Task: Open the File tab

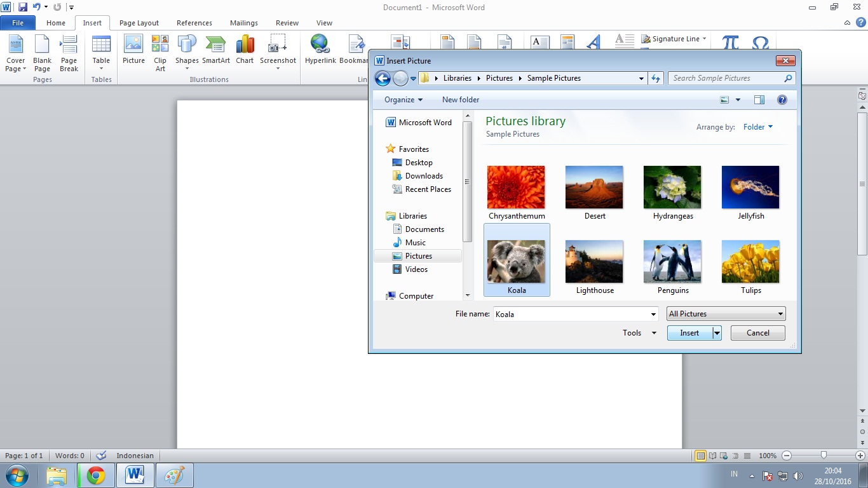Action: pos(18,23)
